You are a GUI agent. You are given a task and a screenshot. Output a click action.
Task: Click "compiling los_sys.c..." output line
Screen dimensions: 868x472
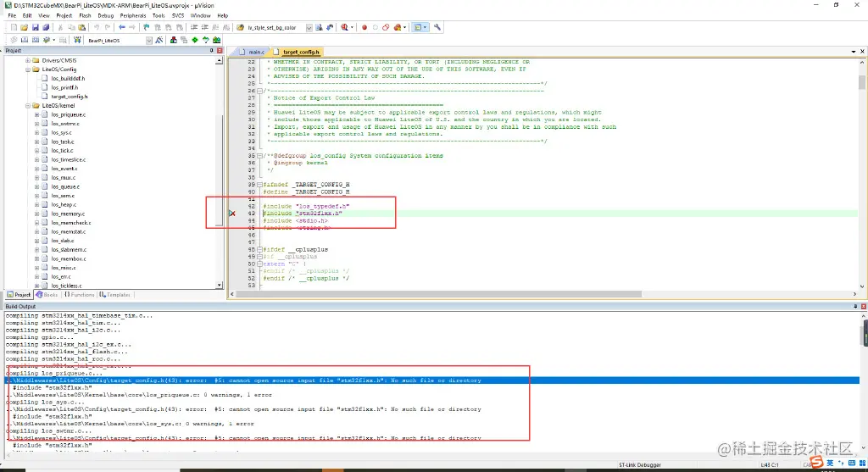click(x=46, y=403)
